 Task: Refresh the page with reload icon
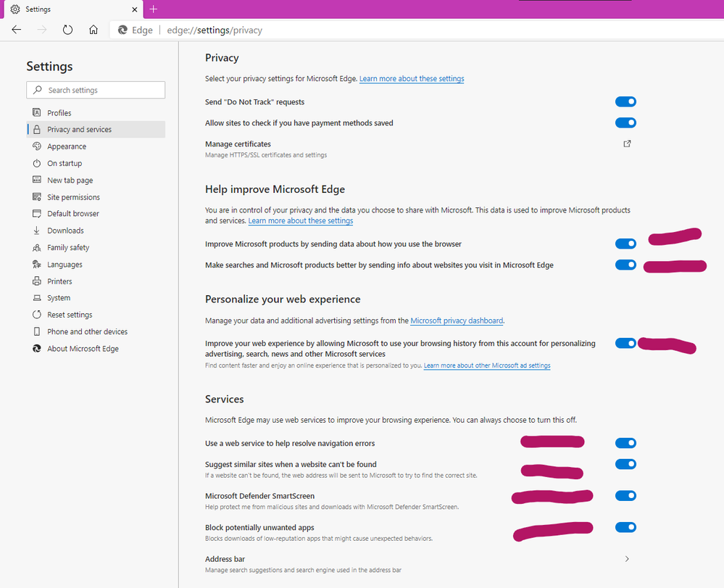click(67, 30)
